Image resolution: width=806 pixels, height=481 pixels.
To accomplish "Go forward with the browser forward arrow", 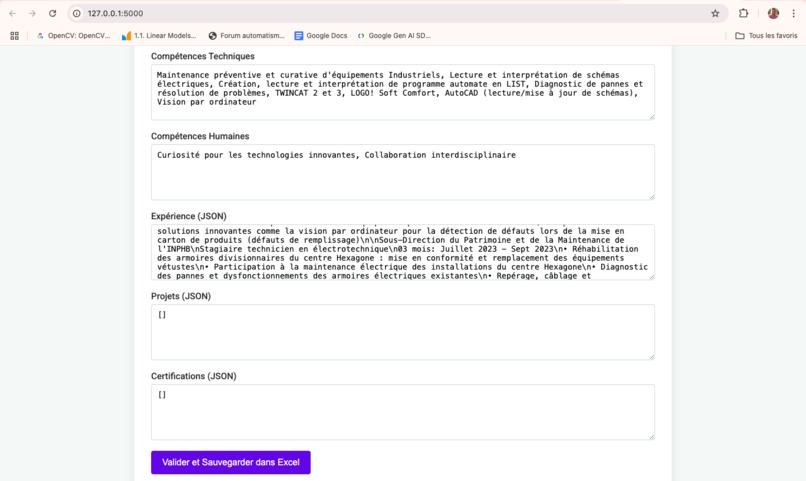I will click(32, 13).
